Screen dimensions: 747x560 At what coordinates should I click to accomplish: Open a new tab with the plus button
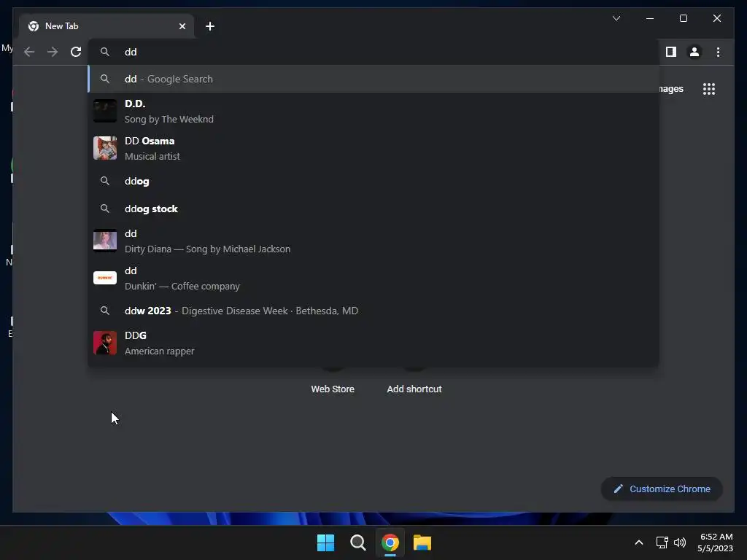point(209,26)
